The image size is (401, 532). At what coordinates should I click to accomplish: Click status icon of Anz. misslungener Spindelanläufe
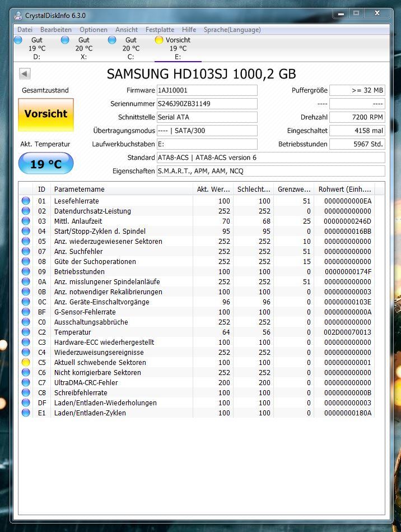click(26, 281)
